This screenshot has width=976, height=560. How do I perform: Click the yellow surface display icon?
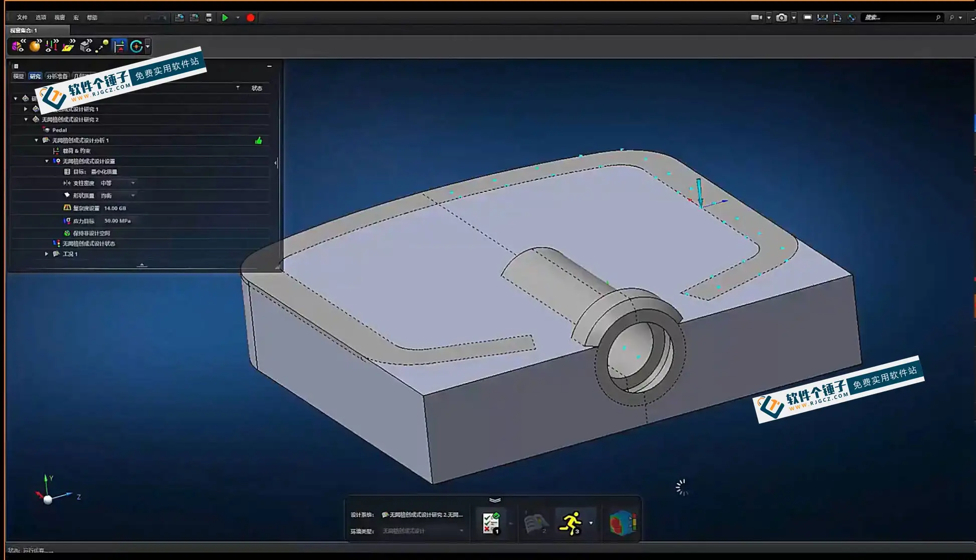click(x=69, y=46)
